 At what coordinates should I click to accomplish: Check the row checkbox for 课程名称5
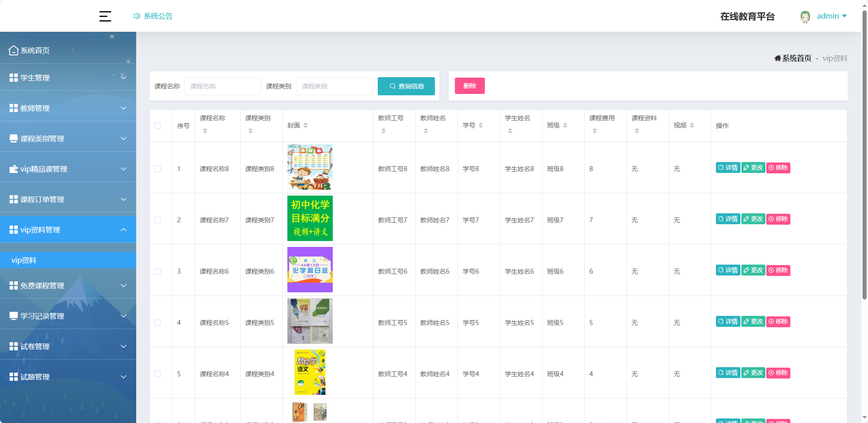158,323
